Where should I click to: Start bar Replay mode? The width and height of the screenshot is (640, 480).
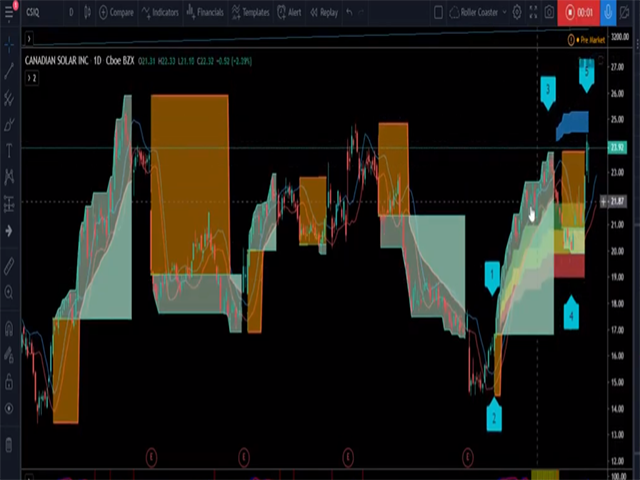pos(324,13)
